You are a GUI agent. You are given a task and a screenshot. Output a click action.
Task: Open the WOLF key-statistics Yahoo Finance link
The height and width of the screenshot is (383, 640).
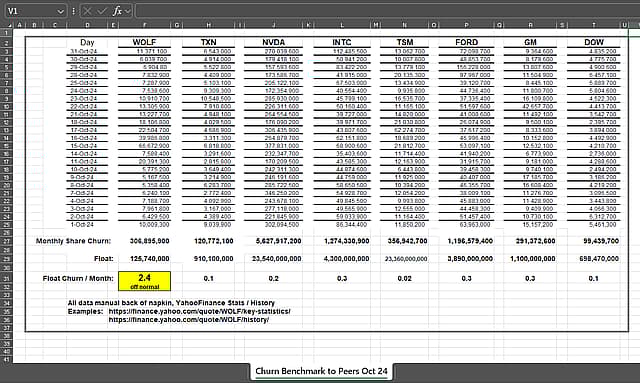200,312
